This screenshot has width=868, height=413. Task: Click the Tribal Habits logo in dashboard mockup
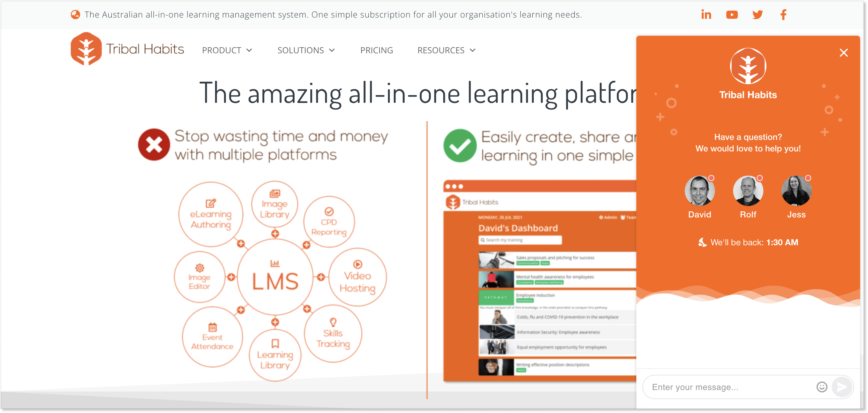472,202
